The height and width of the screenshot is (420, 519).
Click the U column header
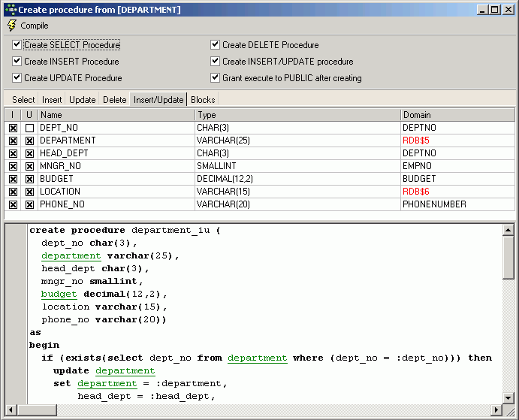point(29,115)
